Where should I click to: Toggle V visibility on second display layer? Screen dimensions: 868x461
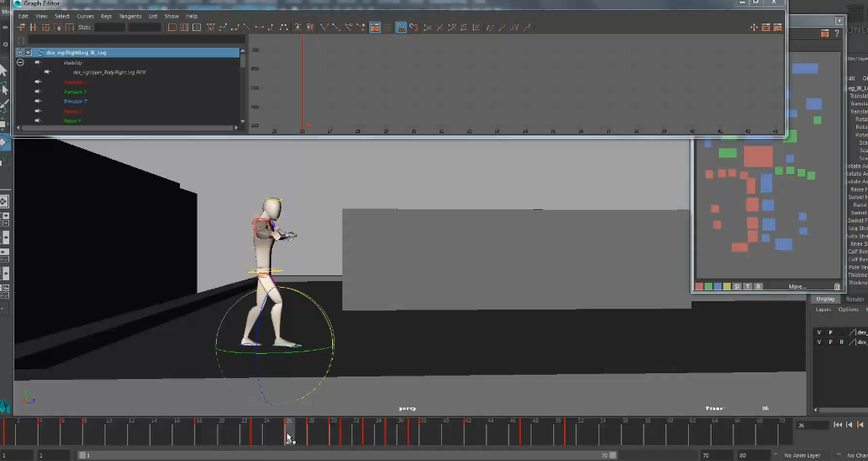(x=819, y=342)
